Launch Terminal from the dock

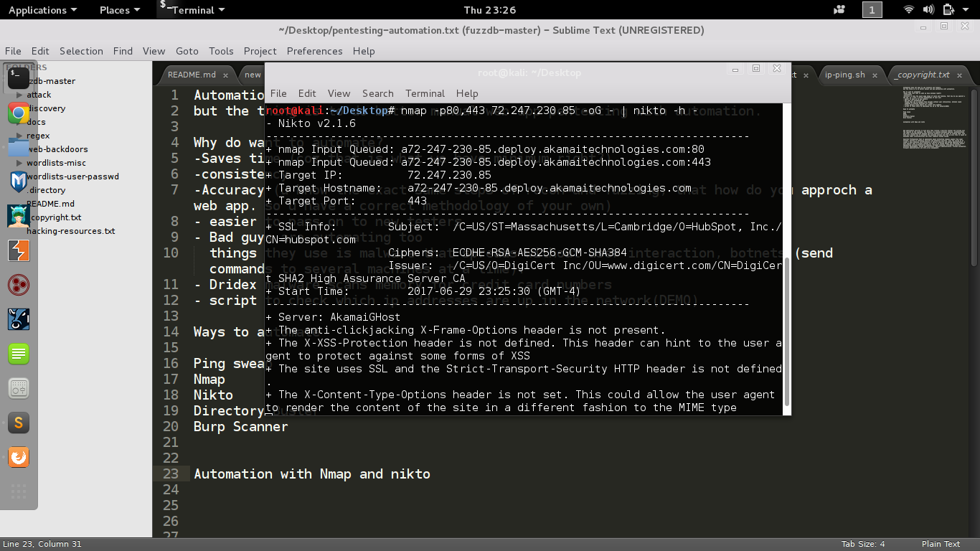19,79
